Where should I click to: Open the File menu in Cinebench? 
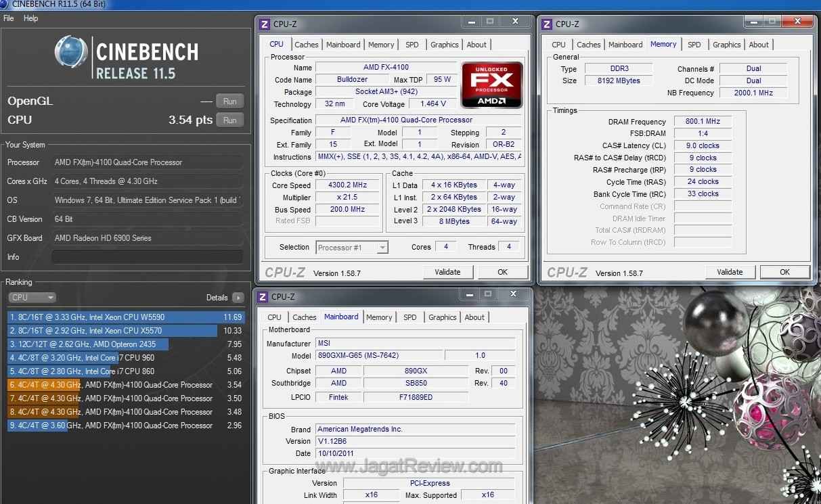pyautogui.click(x=9, y=18)
